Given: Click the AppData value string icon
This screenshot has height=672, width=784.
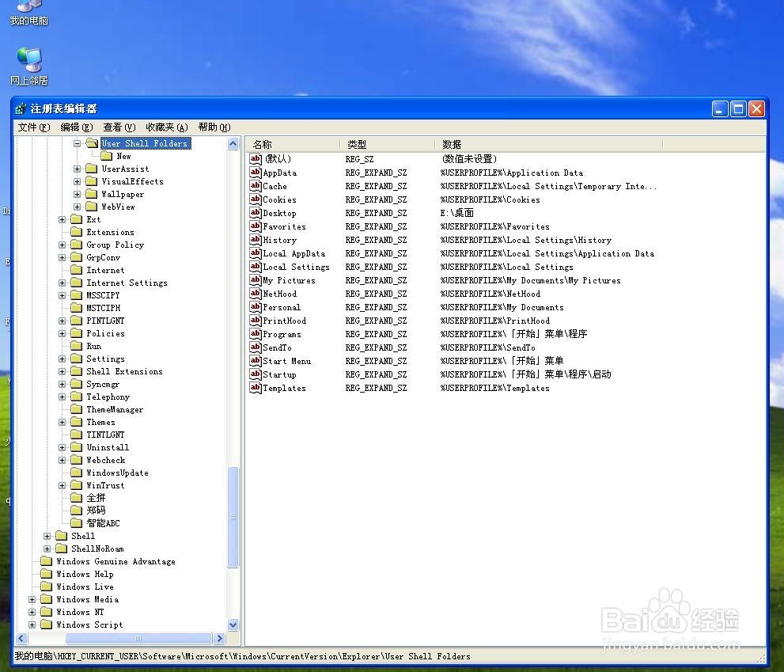Looking at the screenshot, I should [256, 173].
